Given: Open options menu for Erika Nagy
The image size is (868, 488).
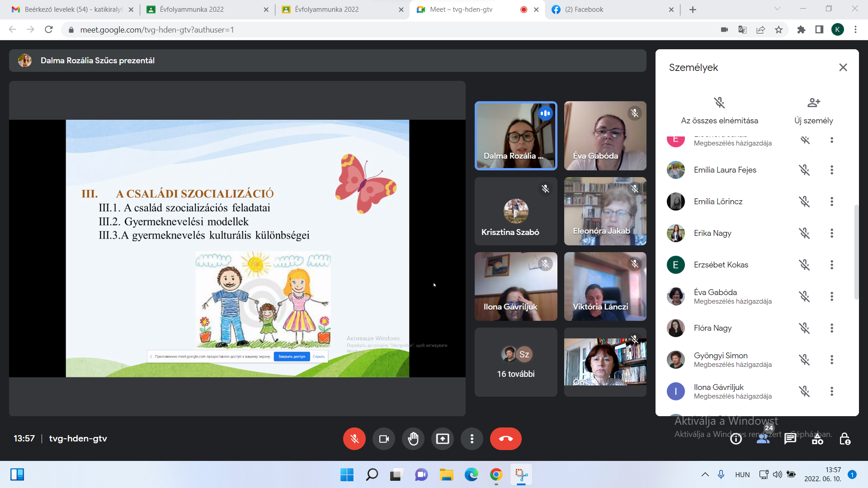Looking at the screenshot, I should click(x=831, y=233).
